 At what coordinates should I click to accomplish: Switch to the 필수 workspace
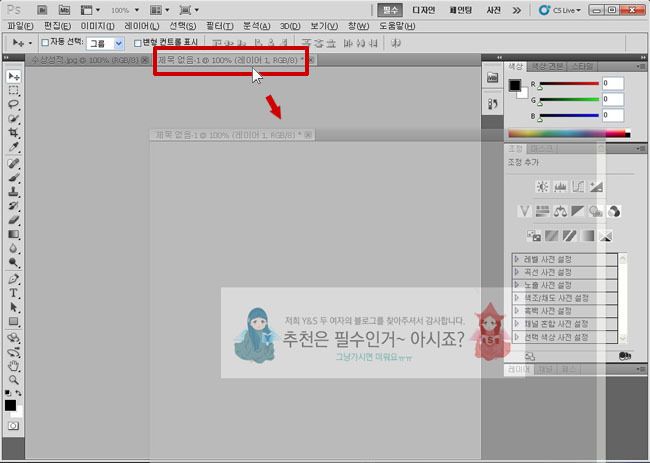[390, 10]
